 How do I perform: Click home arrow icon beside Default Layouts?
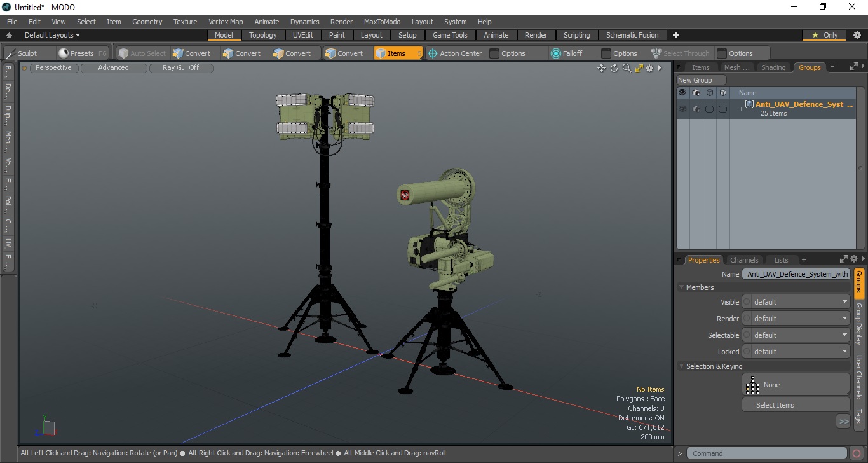click(10, 36)
